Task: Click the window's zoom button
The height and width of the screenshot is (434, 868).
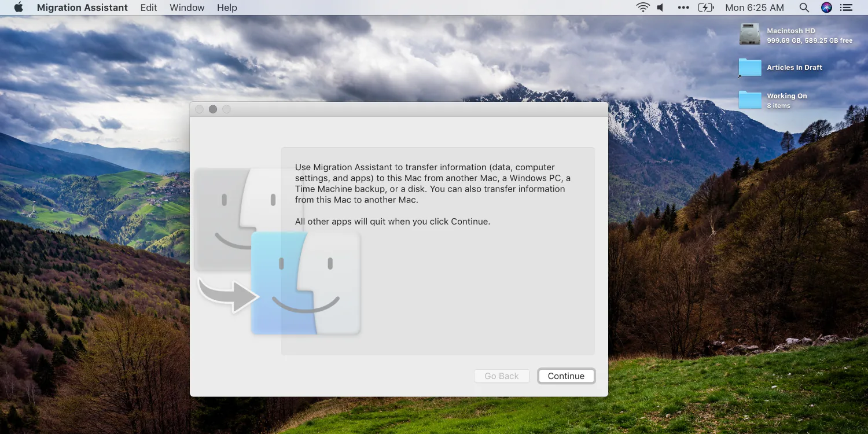Action: pyautogui.click(x=227, y=109)
